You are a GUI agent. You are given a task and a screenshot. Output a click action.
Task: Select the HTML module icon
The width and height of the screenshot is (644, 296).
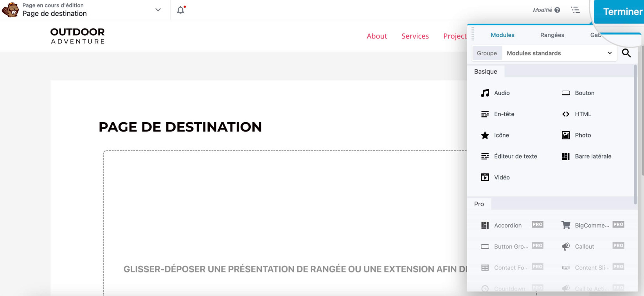pos(566,114)
